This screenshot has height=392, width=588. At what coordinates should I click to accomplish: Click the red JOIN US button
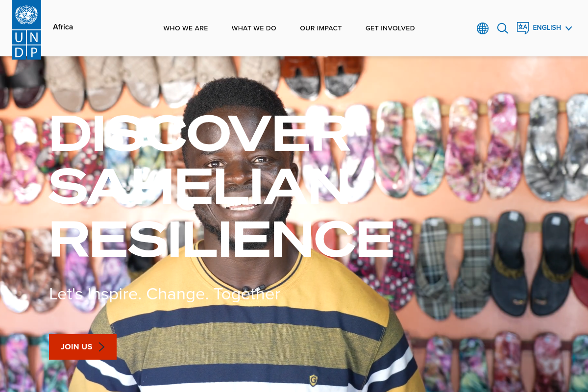[x=83, y=347]
